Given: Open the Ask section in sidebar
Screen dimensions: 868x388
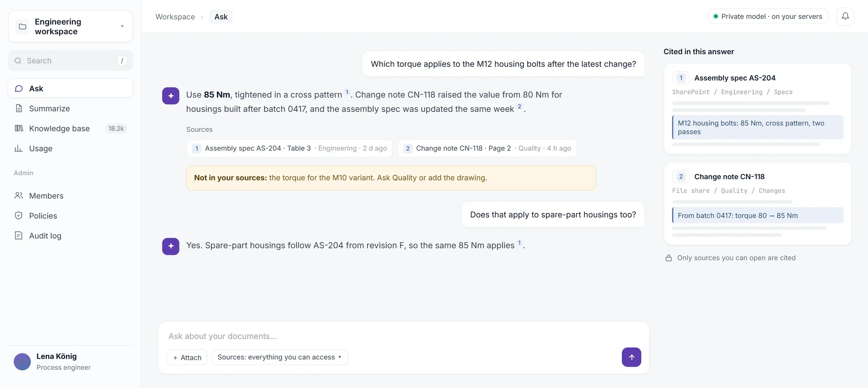Looking at the screenshot, I should tap(70, 88).
